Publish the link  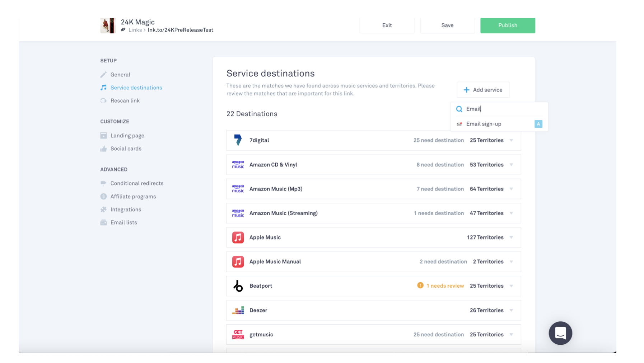point(507,25)
